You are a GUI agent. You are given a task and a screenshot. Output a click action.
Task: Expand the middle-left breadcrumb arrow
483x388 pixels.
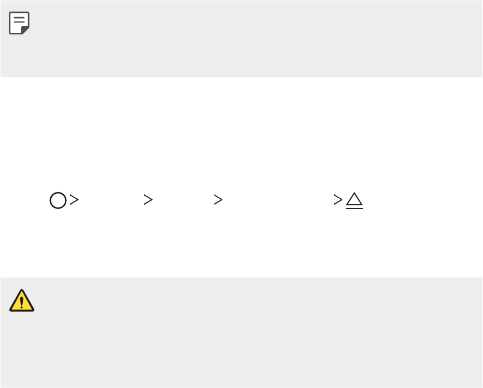(148, 200)
